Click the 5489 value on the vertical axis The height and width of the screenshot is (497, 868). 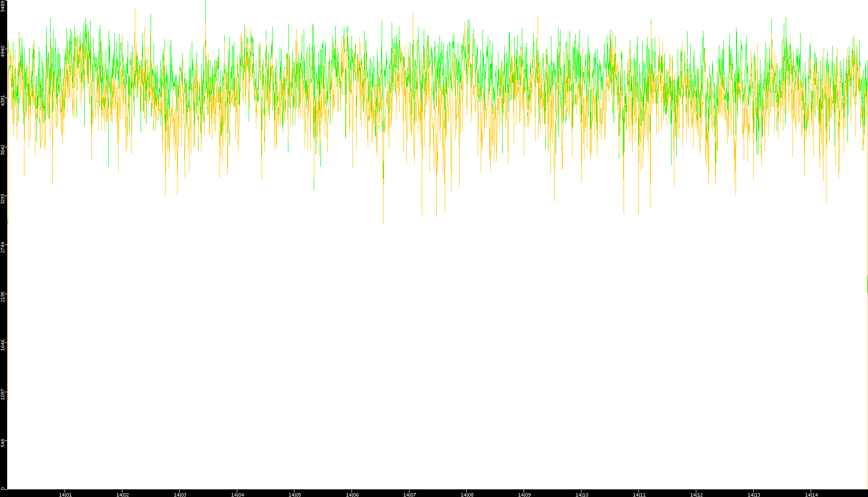tap(3, 6)
